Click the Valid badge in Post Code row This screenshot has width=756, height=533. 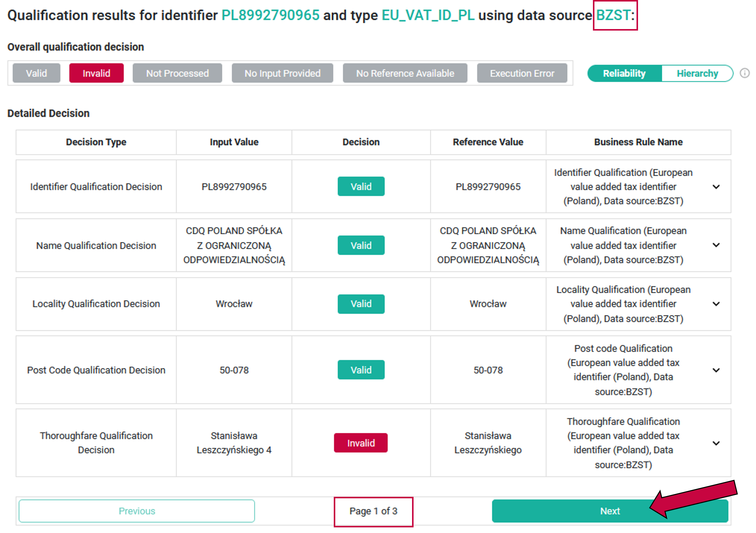coord(361,370)
